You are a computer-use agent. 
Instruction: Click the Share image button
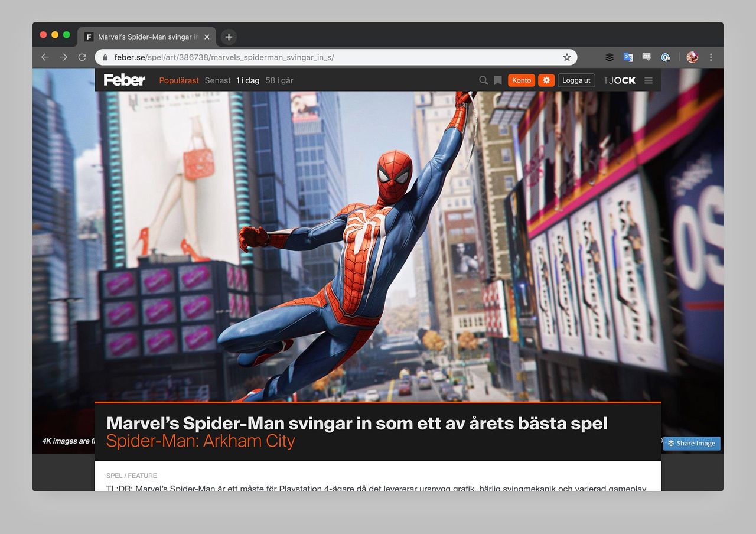692,444
